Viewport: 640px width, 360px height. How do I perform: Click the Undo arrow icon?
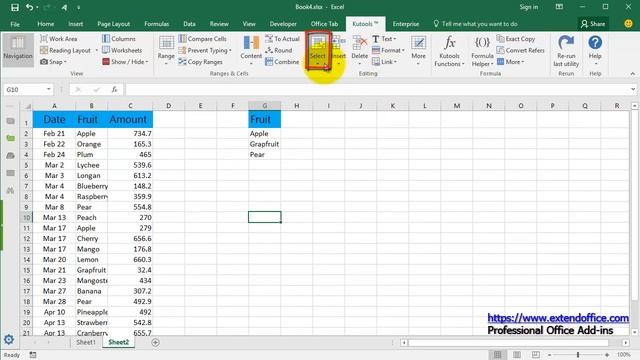point(29,7)
